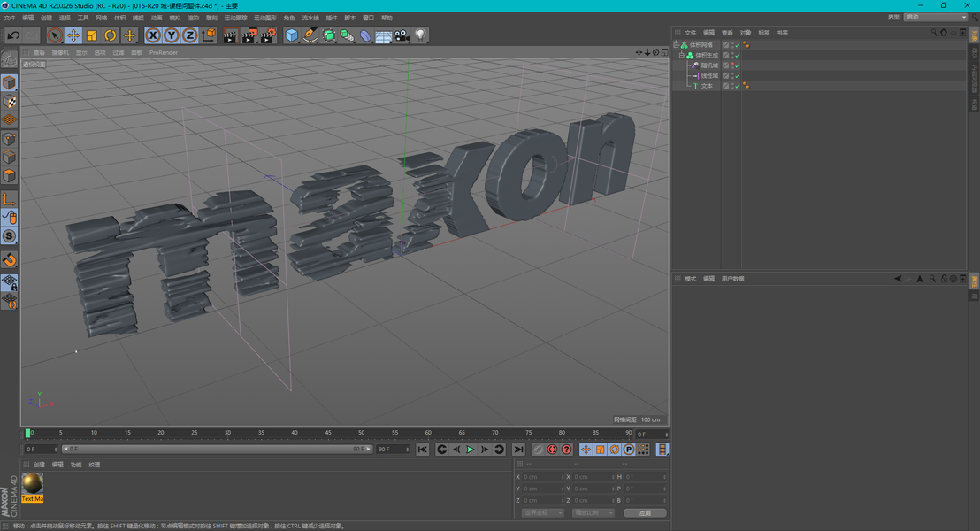Click frame 45 on the timeline ruler
Image resolution: width=980 pixels, height=531 pixels.
tap(327, 433)
